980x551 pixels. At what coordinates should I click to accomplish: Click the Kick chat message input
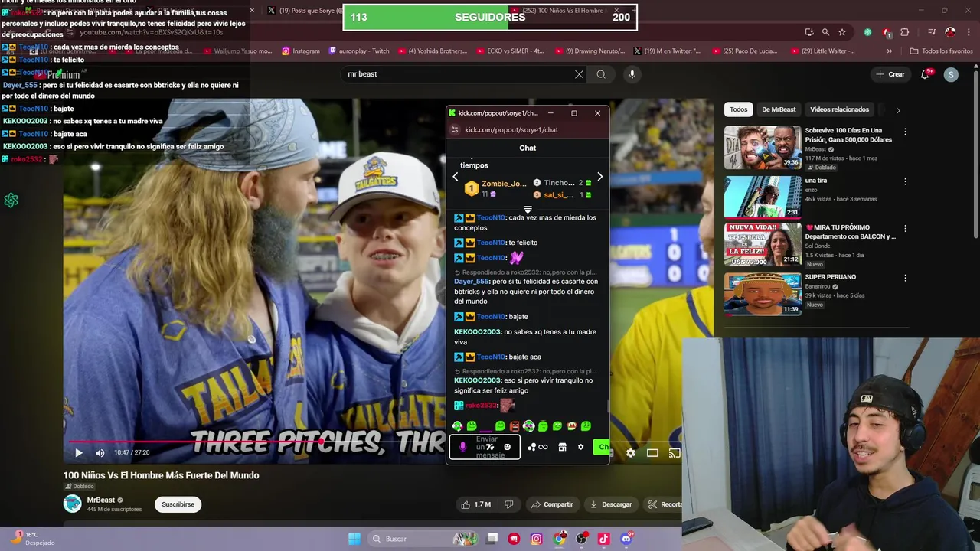coord(486,447)
